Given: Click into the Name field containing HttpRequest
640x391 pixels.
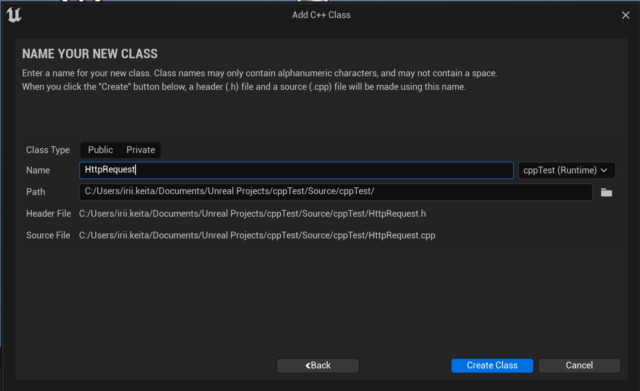Looking at the screenshot, I should (296, 170).
